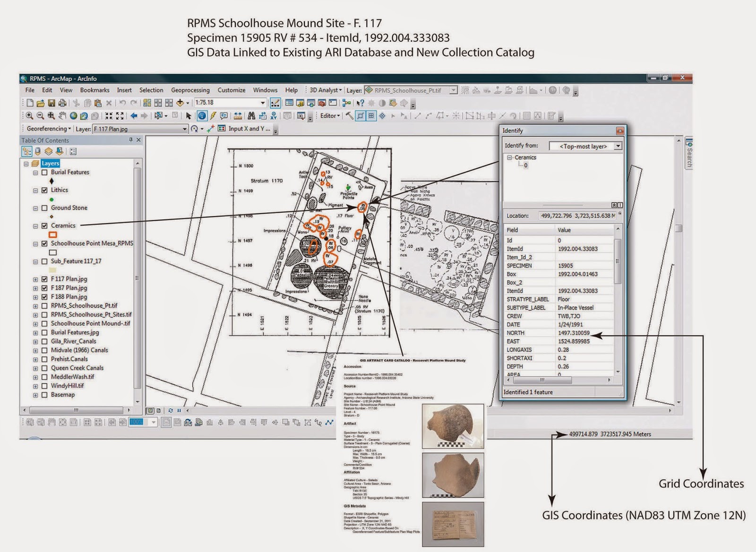Open ArcToolbox red toolbox icon
756x552 pixels.
322,103
